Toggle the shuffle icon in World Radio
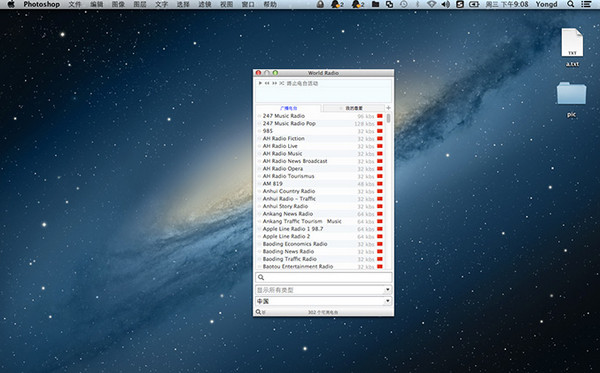600x373 pixels. (x=282, y=83)
